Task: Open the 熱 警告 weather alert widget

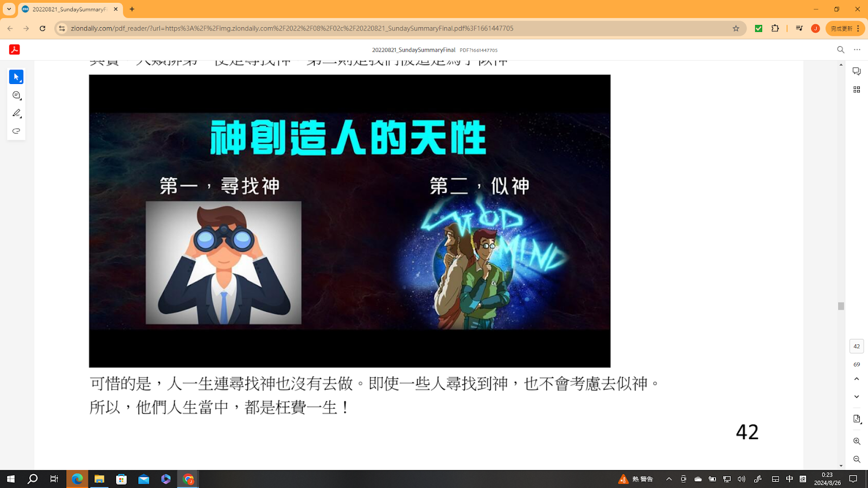Action: coord(636,479)
